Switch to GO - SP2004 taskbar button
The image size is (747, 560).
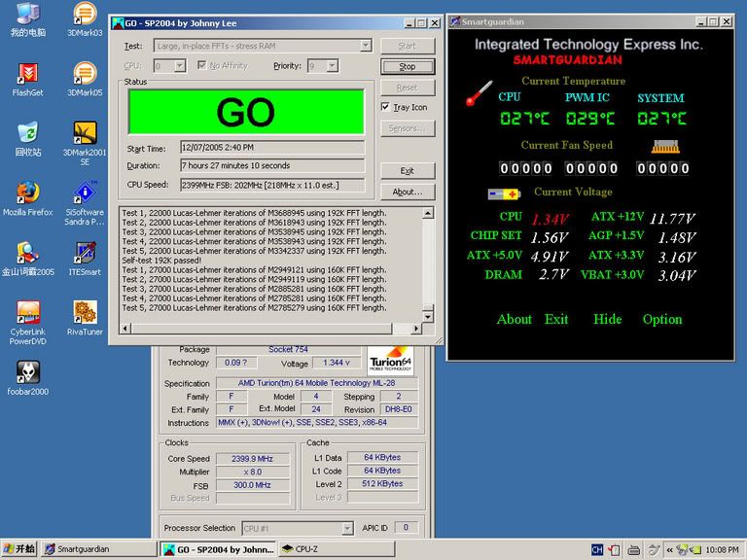tap(218, 549)
